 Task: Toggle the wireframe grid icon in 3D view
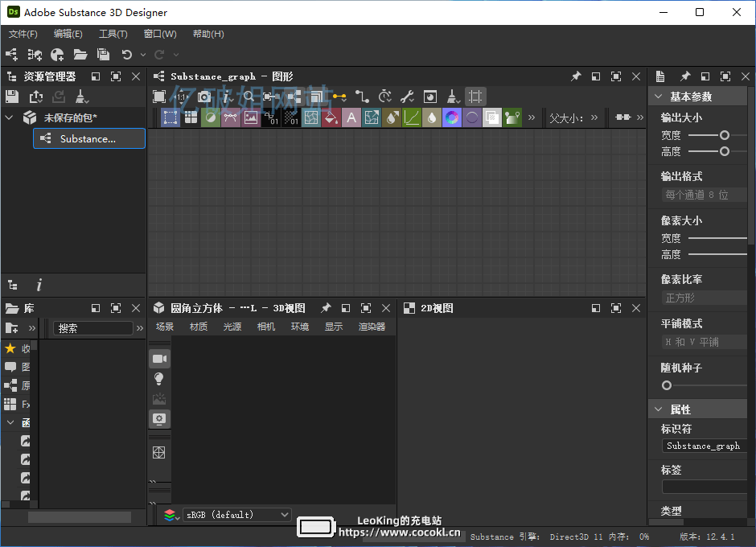[x=159, y=452]
